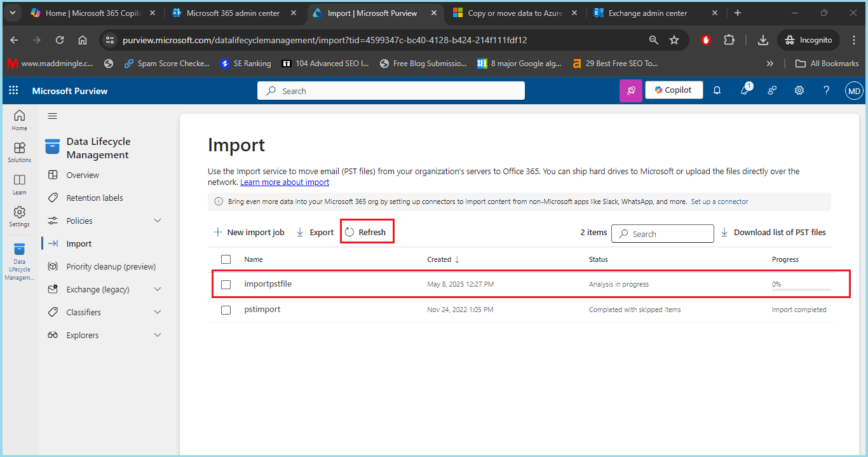Image resolution: width=868 pixels, height=457 pixels.
Task: Open the Chrome three-dot menu
Action: point(853,40)
